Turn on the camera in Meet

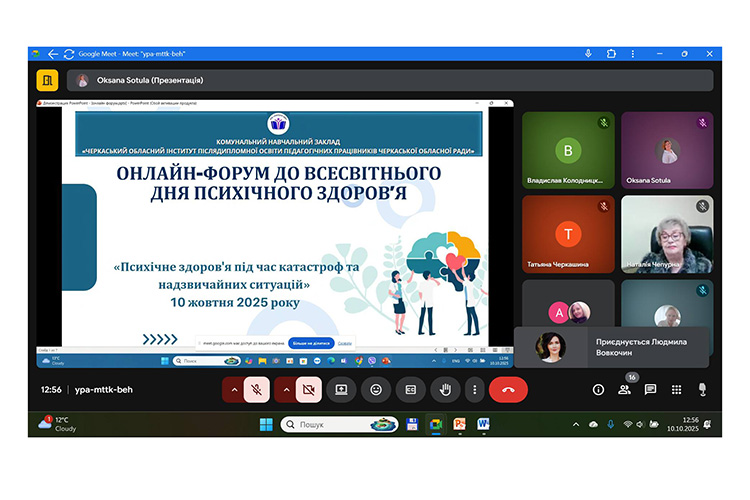click(309, 389)
